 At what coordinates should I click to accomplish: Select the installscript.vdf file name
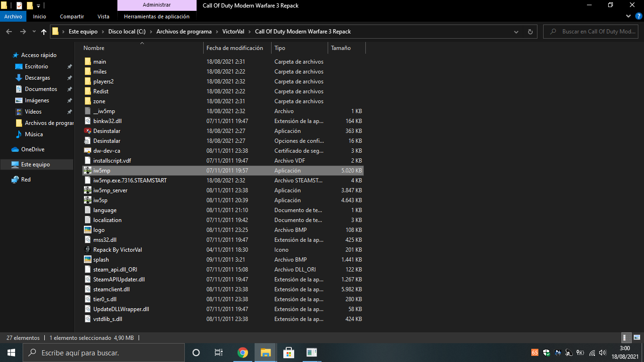pyautogui.click(x=112, y=161)
